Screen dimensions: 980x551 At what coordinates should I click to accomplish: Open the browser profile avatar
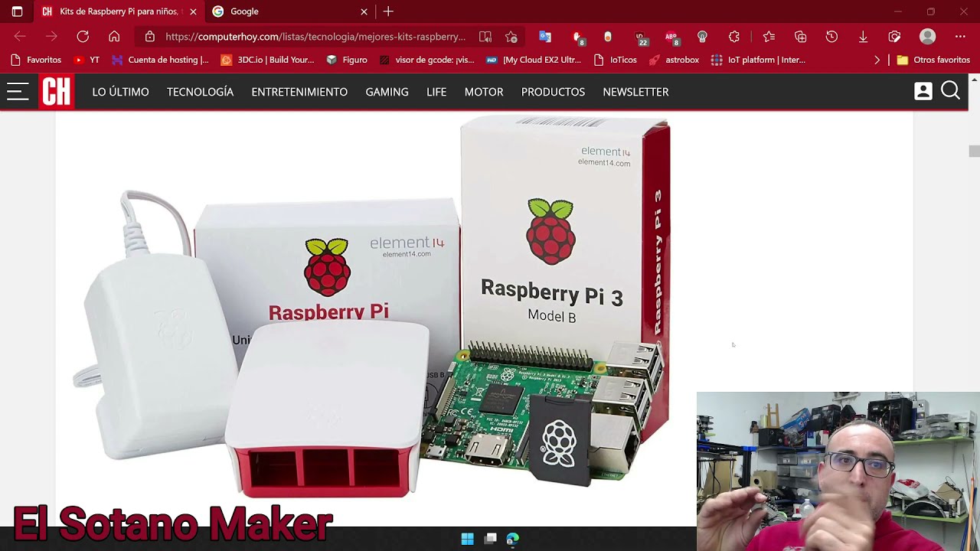pos(927,37)
